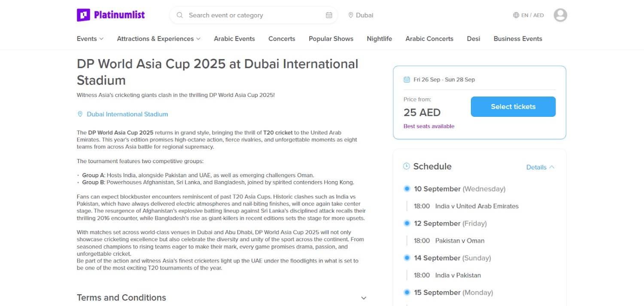Click the clock icon next to Schedule
The height and width of the screenshot is (306, 644).
coord(405,166)
